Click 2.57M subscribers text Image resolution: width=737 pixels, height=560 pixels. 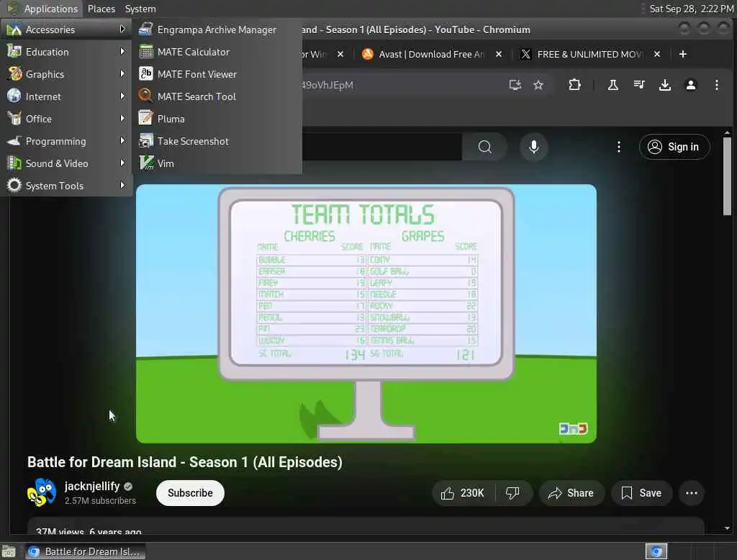point(100,501)
